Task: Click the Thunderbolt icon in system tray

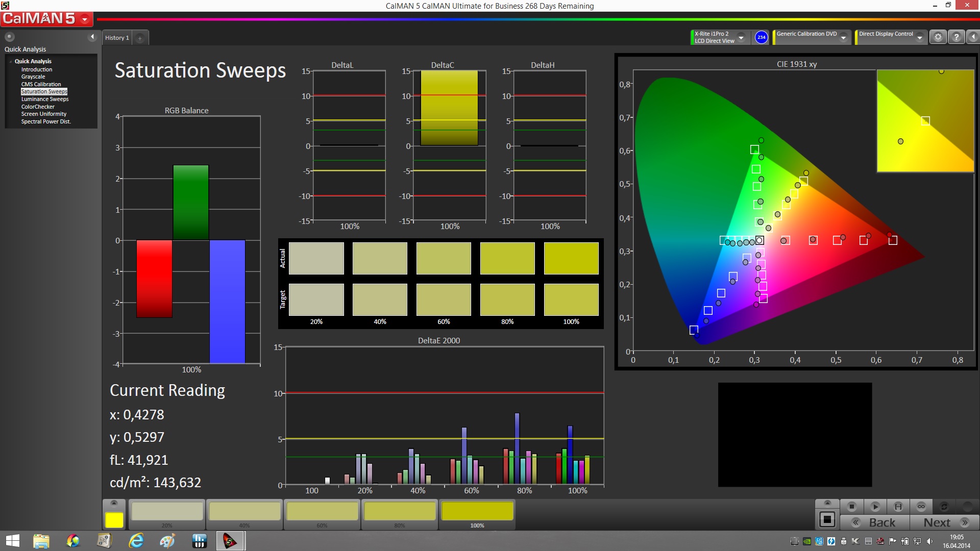Action: [x=831, y=541]
